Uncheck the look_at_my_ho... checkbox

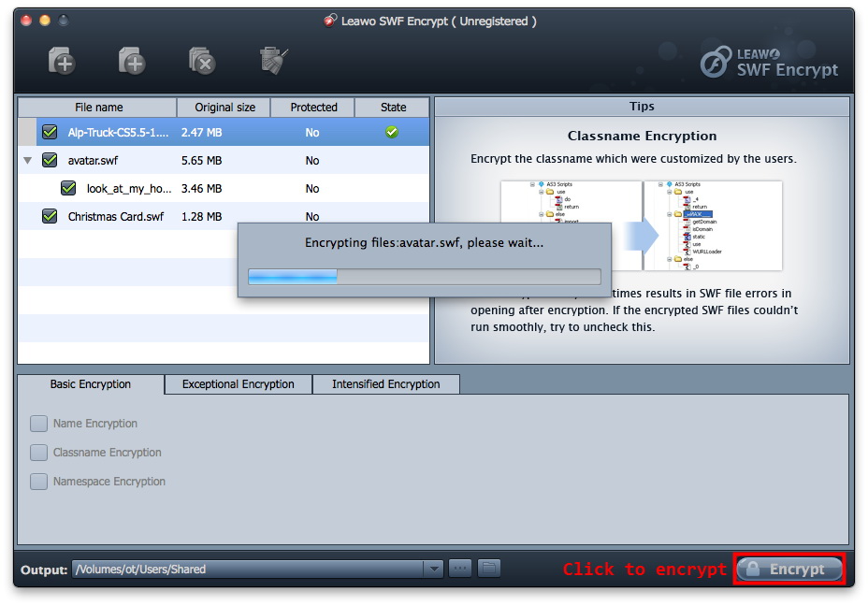click(x=68, y=188)
